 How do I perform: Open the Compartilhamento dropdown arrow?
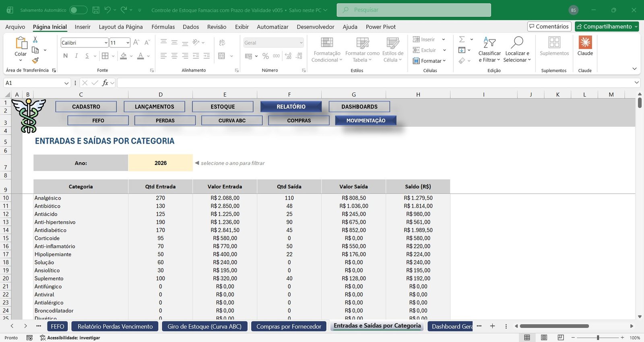point(636,27)
